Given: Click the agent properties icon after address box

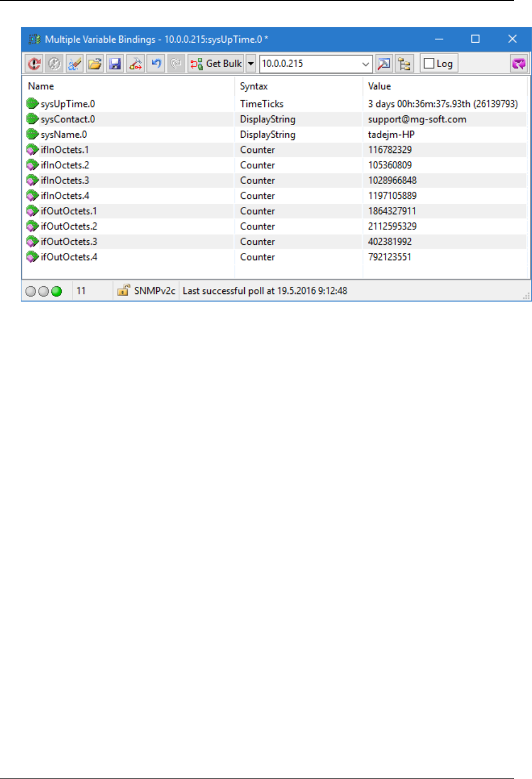Looking at the screenshot, I should 384,64.
